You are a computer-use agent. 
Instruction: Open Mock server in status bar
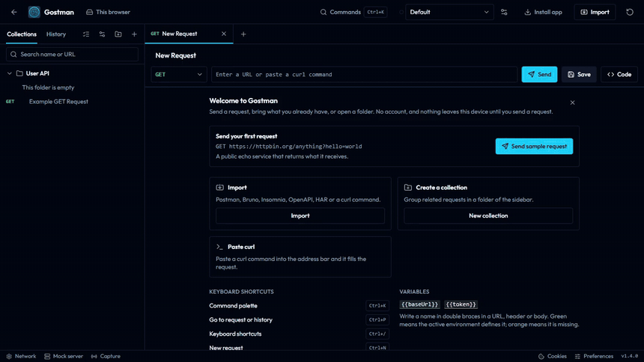63,356
